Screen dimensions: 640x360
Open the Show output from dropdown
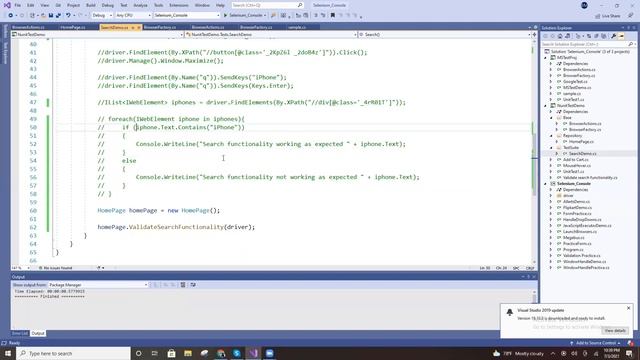coord(98,284)
